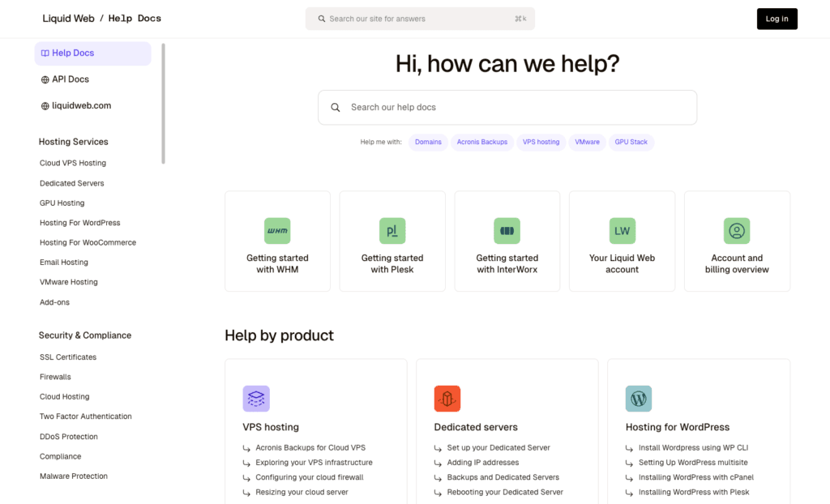Open 'Set up your Dedicated Server' article
Viewport: 830px width, 504px height.
tap(498, 448)
